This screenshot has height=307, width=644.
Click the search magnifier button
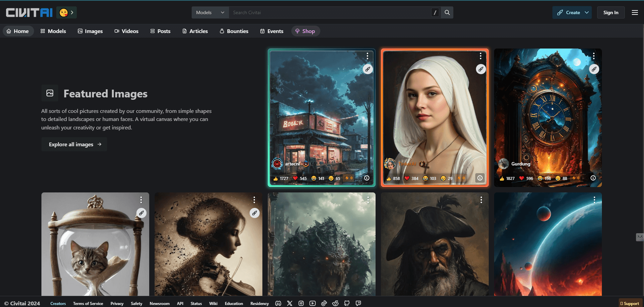tap(447, 12)
